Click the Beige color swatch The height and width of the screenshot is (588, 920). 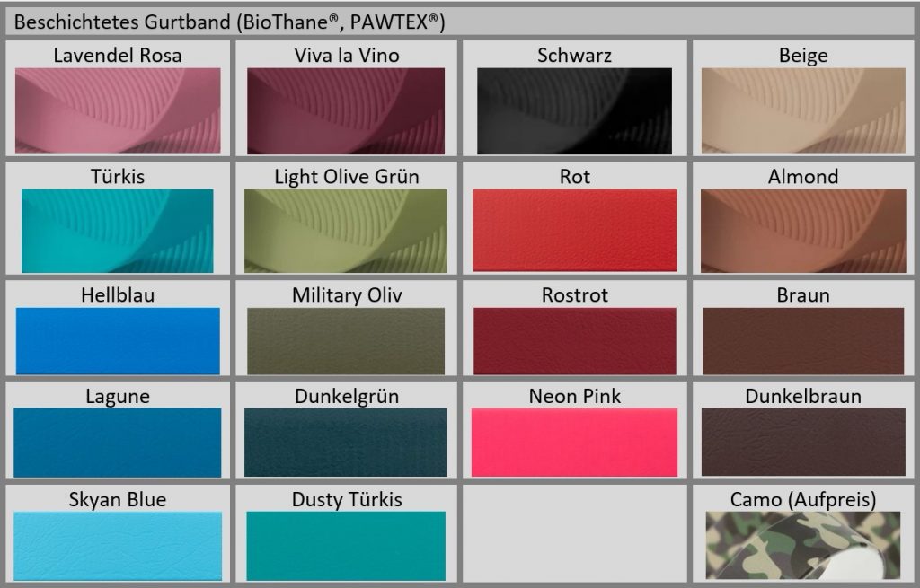(802, 111)
